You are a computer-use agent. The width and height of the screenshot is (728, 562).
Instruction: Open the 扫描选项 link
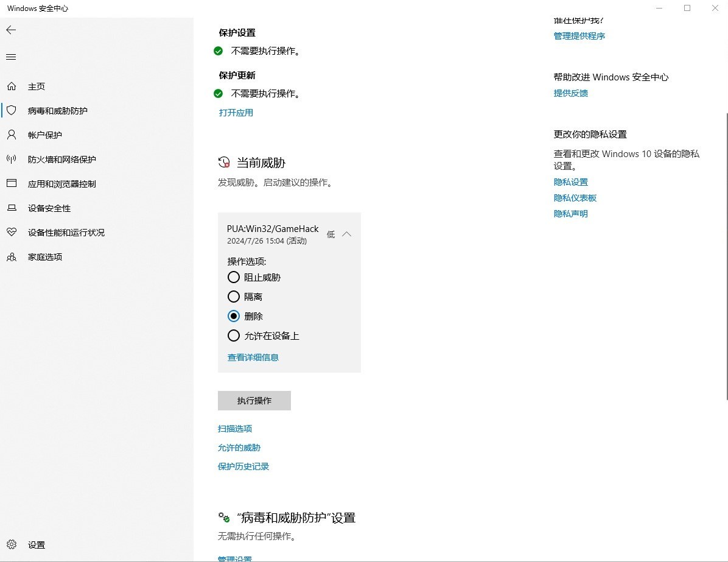pos(235,429)
